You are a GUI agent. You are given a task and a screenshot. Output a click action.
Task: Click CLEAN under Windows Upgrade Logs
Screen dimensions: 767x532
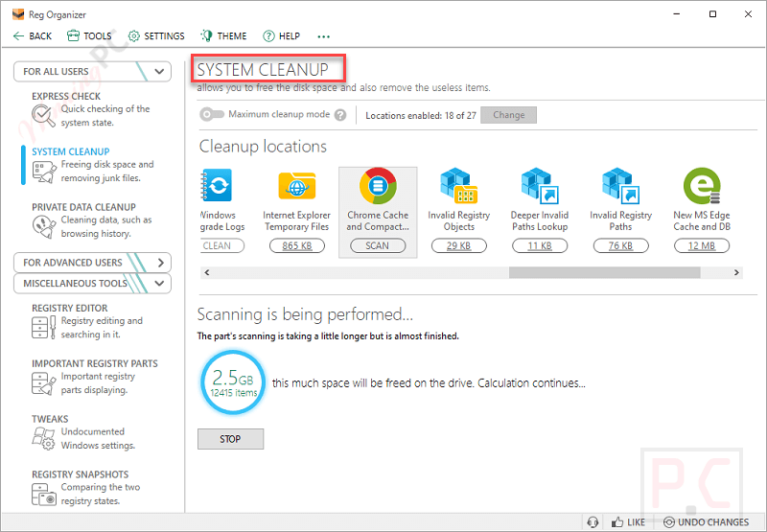click(223, 246)
